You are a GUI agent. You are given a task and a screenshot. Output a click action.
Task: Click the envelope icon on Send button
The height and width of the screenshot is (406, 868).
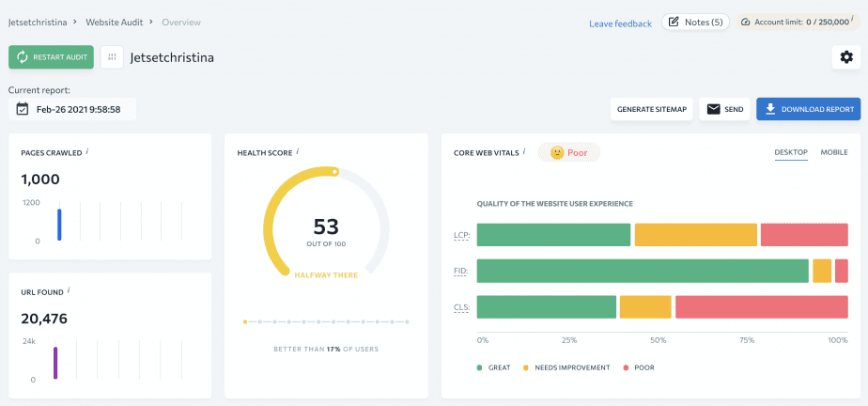click(714, 109)
